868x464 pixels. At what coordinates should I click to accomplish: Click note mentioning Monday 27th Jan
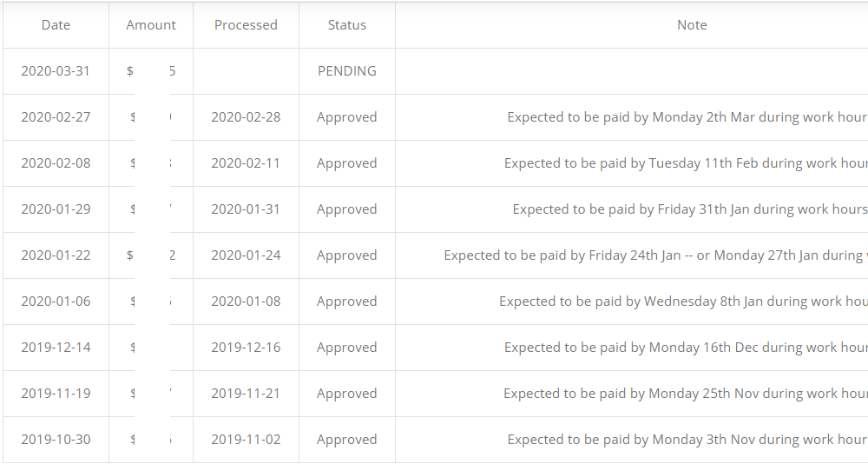tap(655, 255)
